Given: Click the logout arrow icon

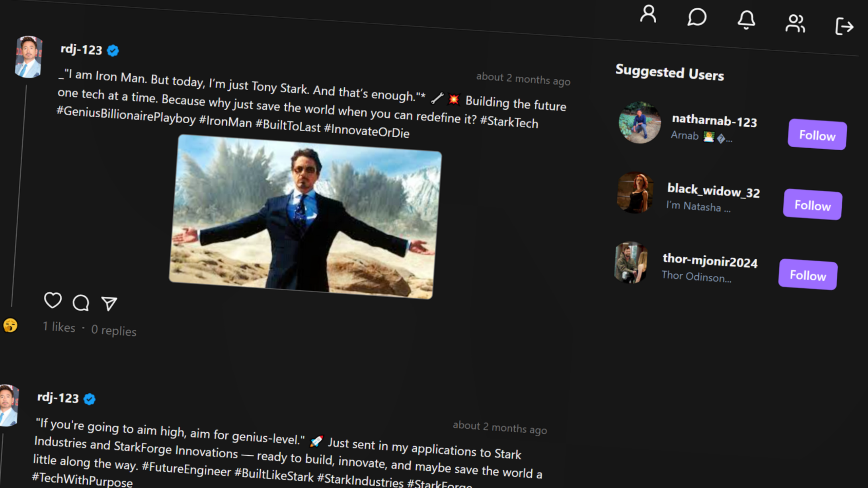Looking at the screenshot, I should click(844, 26).
